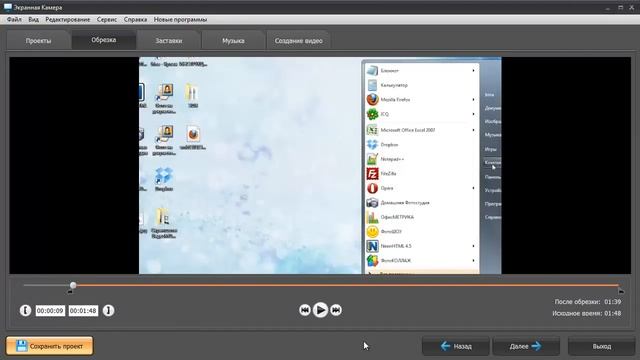Viewport: 640px width, 360px height.
Task: Click the Экранная Камера title bar icon
Action: pos(7,7)
